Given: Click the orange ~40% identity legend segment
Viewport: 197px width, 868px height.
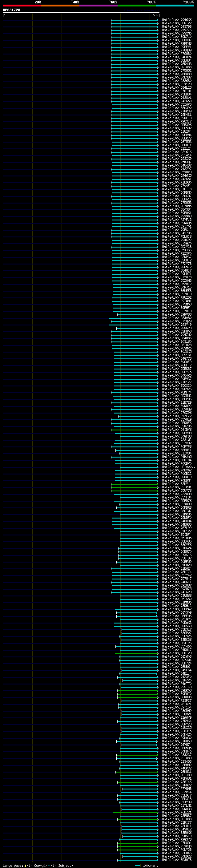Looking at the screenshot, I should [60, 6].
